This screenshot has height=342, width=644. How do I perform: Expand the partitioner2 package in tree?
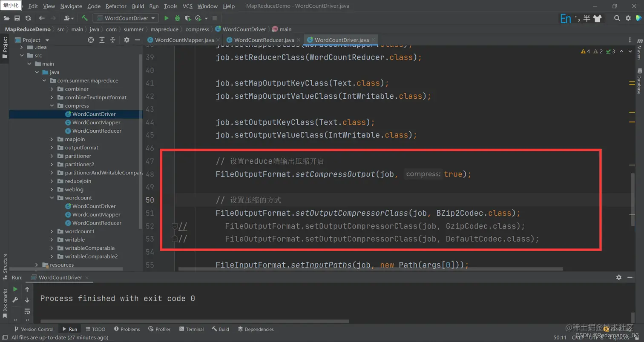pyautogui.click(x=52, y=164)
